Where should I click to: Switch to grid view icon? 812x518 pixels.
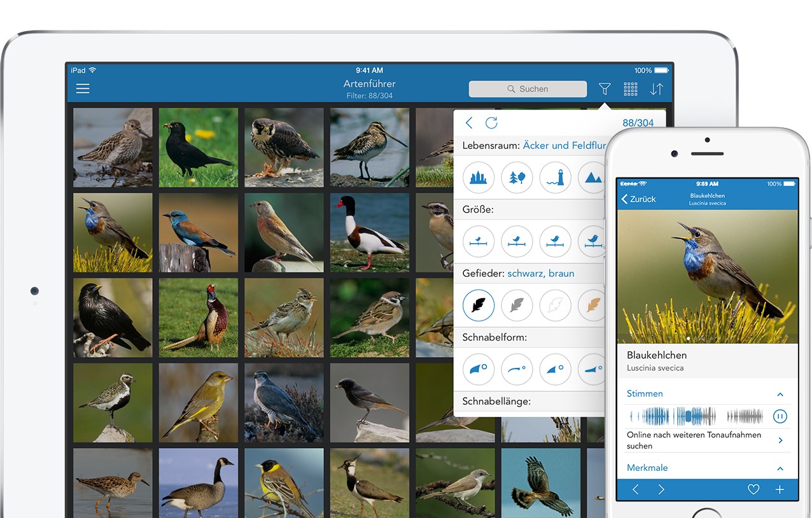631,89
